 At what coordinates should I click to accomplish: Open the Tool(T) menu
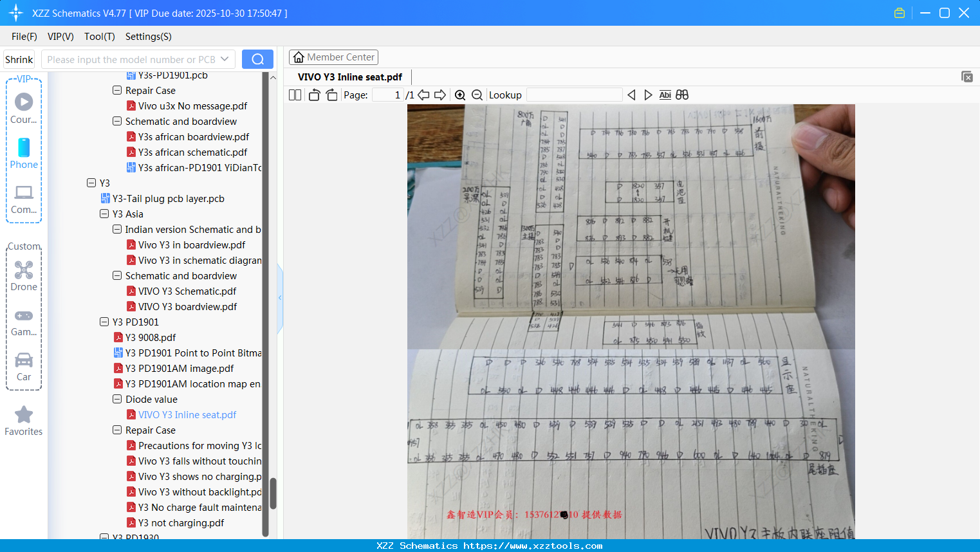click(100, 37)
